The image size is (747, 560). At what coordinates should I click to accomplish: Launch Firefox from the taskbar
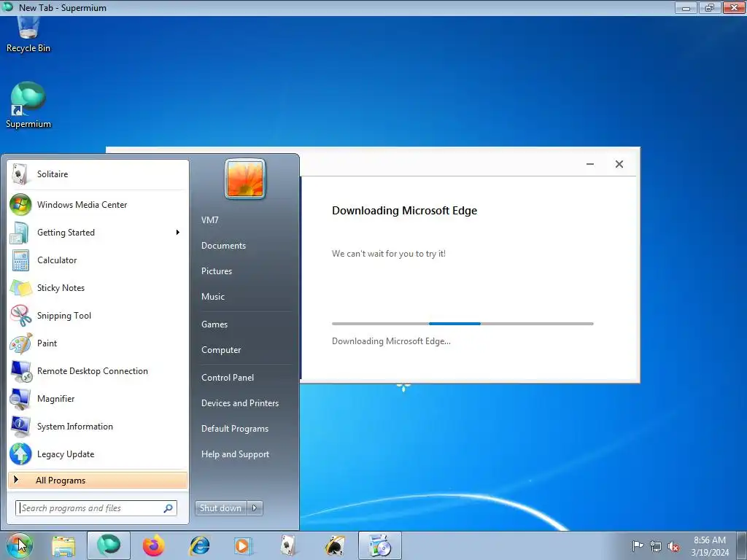[x=153, y=545]
